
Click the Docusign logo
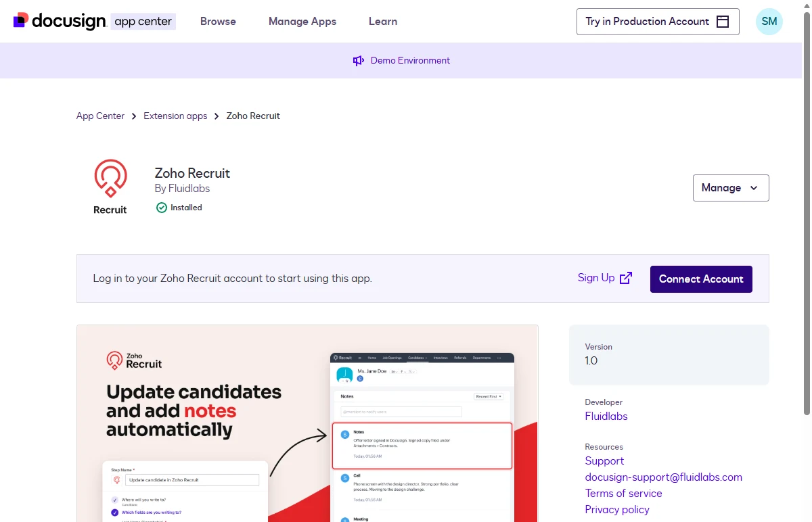click(60, 21)
